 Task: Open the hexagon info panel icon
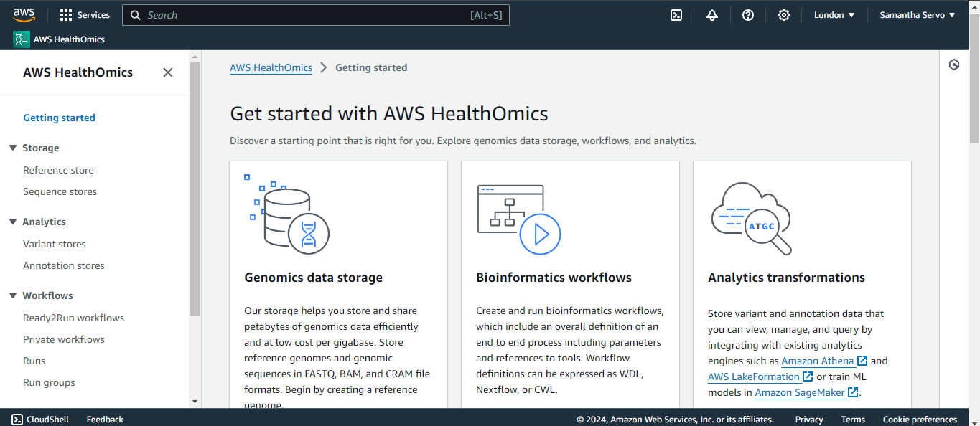[954, 65]
